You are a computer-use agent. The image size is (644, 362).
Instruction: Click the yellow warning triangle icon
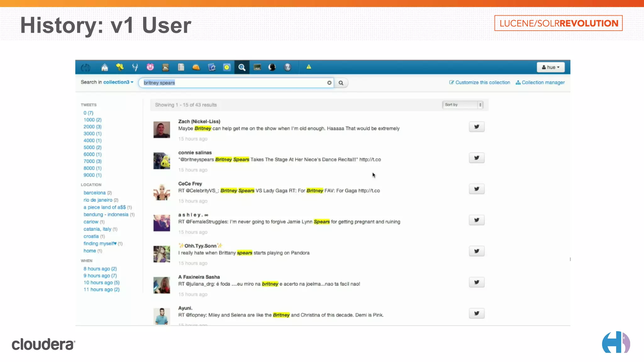click(309, 67)
